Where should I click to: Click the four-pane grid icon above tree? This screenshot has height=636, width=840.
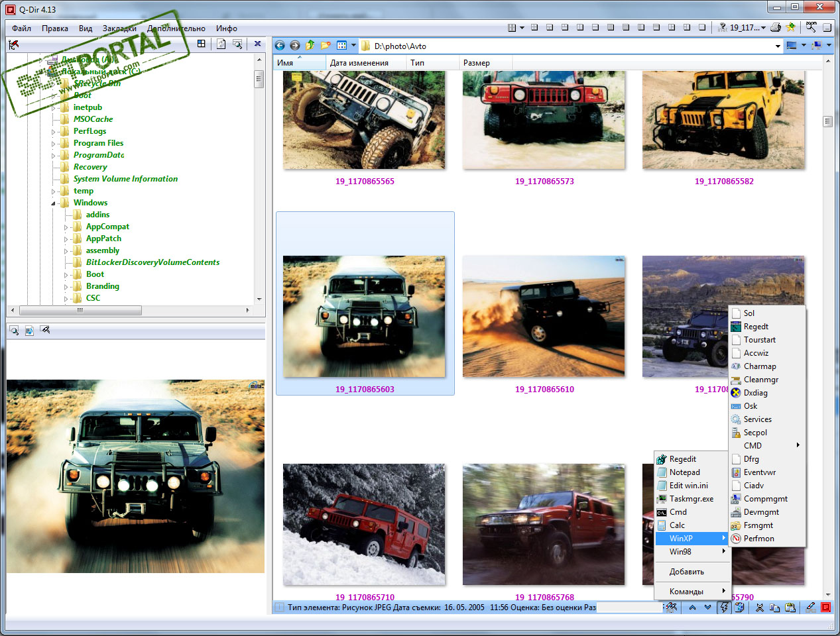click(x=202, y=44)
